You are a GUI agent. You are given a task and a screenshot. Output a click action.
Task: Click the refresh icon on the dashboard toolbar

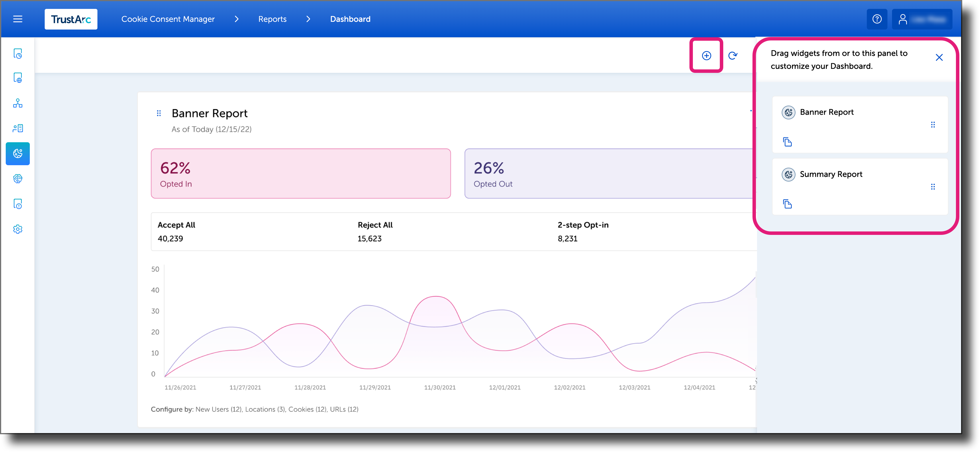(x=733, y=55)
